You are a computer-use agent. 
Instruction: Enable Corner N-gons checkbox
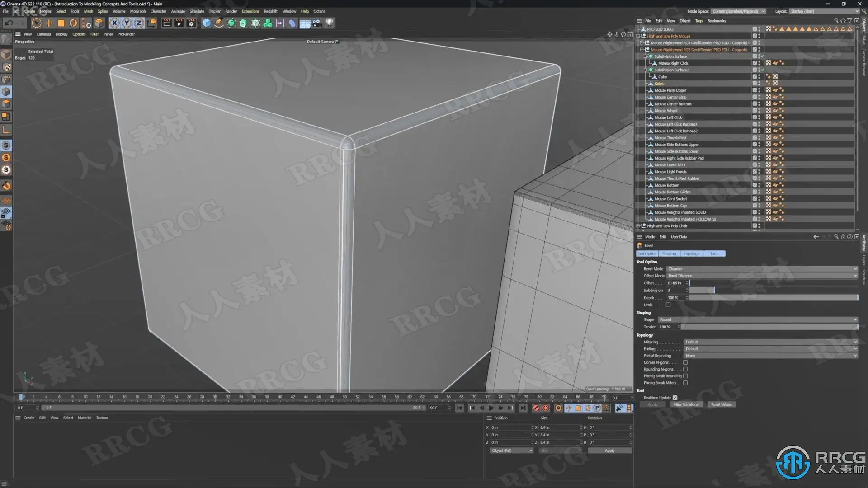point(685,362)
